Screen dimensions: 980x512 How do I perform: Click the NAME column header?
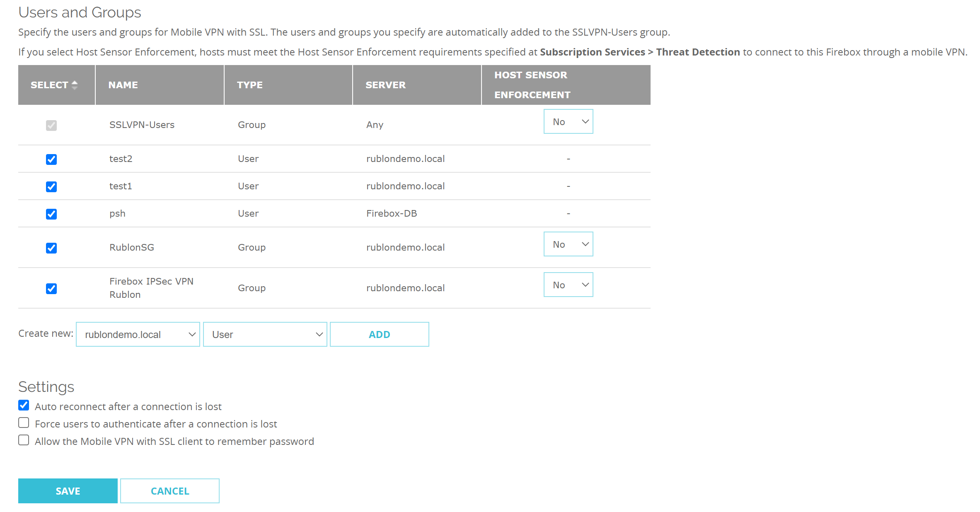123,85
